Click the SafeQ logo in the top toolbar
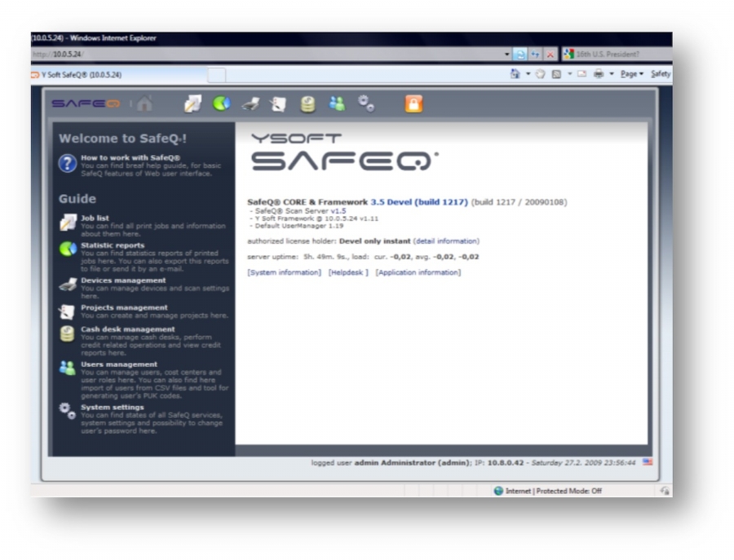Screen dimensions: 734x560 [86, 104]
